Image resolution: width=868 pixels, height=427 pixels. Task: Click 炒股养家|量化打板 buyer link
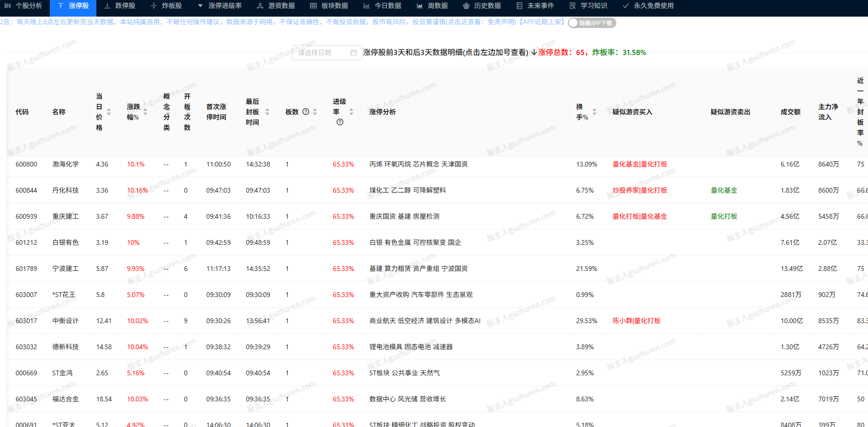[x=640, y=190]
